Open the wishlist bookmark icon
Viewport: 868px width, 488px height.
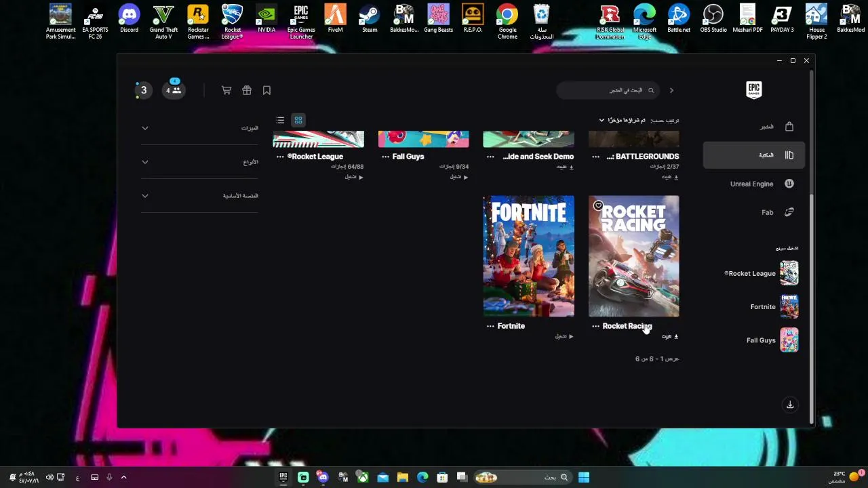267,90
